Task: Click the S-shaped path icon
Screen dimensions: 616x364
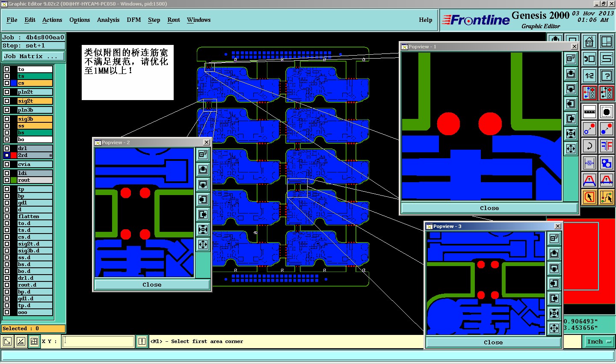Action: (606, 59)
